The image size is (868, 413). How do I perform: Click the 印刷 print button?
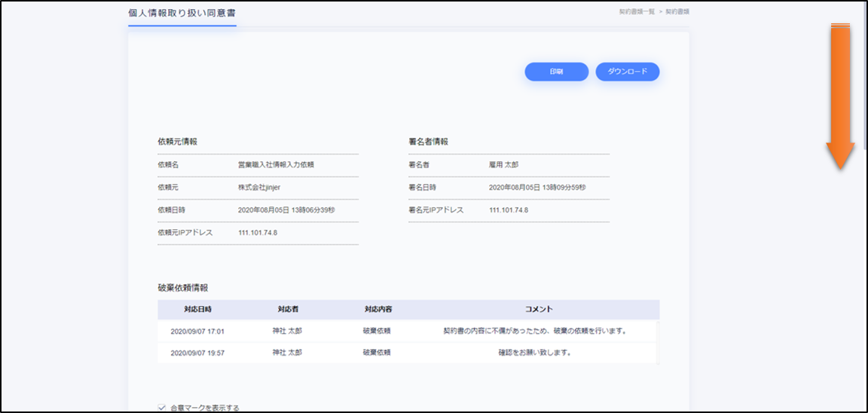556,72
